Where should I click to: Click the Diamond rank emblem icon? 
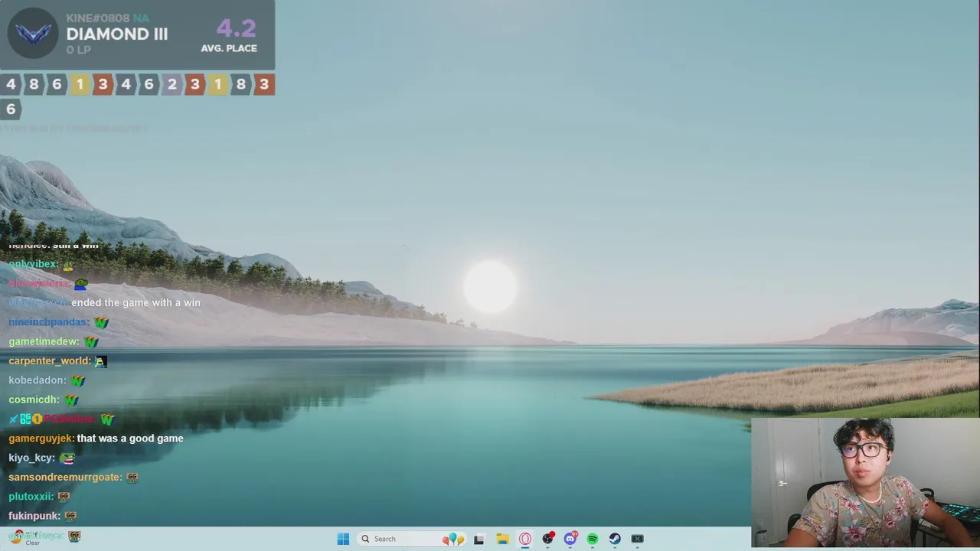click(33, 34)
